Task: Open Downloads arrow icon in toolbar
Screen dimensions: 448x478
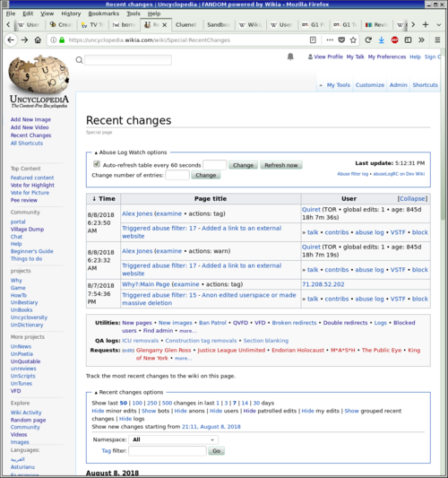Action: pos(382,40)
